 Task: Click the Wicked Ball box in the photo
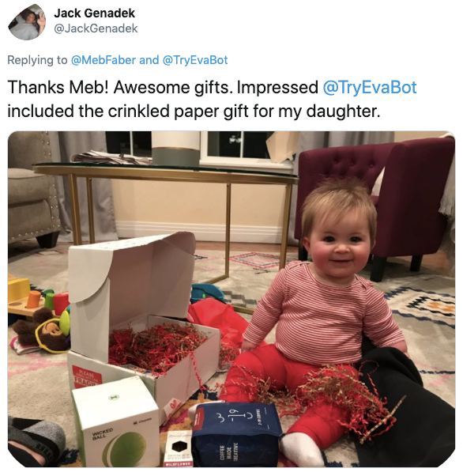point(117,422)
